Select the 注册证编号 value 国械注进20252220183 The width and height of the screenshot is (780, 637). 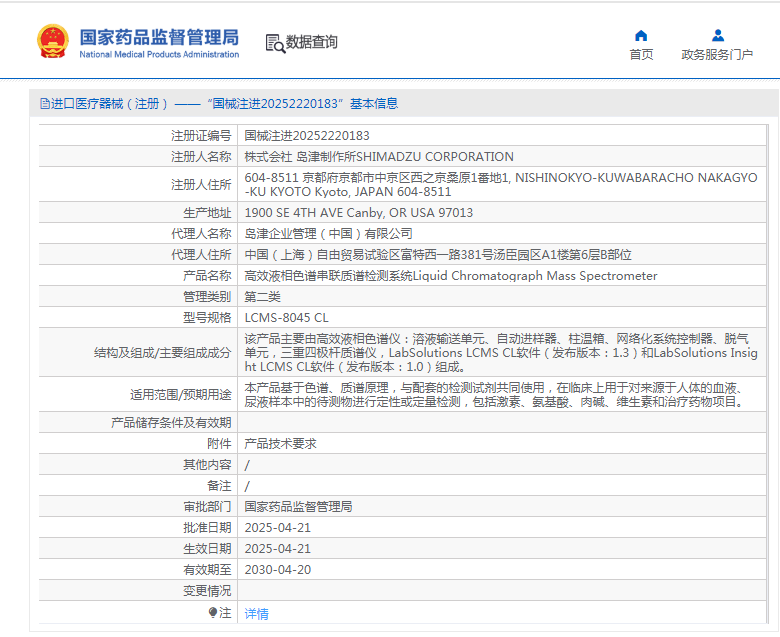307,136
